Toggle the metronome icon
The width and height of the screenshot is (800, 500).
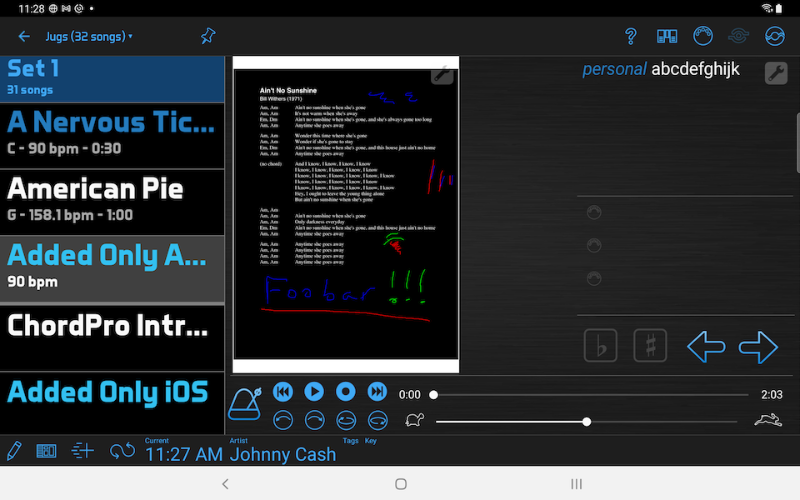[246, 404]
